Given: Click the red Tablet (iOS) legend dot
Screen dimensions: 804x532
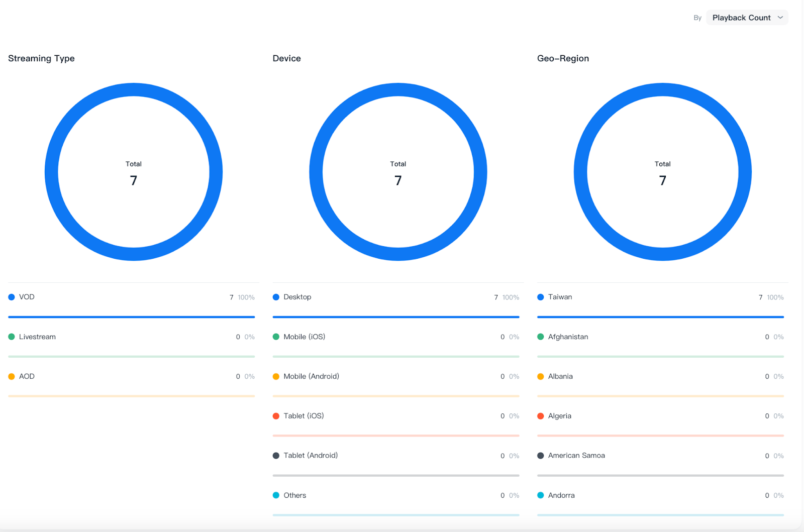Looking at the screenshot, I should 276,416.
